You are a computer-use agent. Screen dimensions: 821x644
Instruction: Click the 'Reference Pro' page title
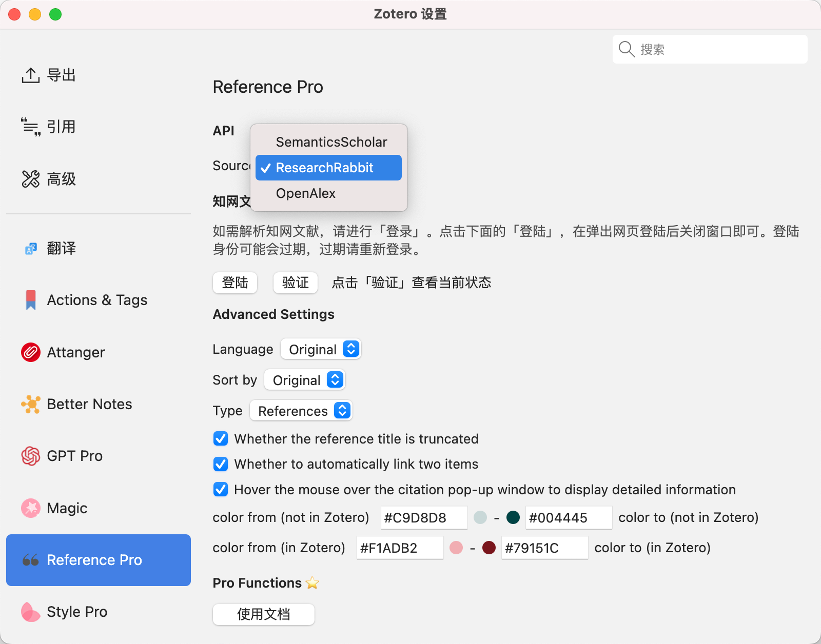click(x=268, y=87)
